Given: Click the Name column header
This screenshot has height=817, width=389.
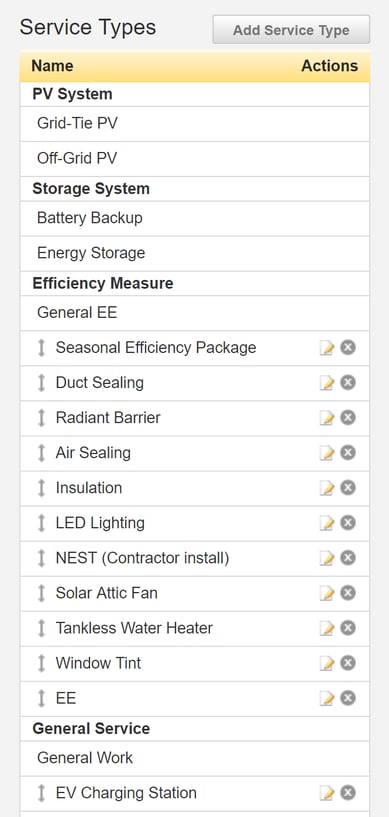Looking at the screenshot, I should coord(52,66).
